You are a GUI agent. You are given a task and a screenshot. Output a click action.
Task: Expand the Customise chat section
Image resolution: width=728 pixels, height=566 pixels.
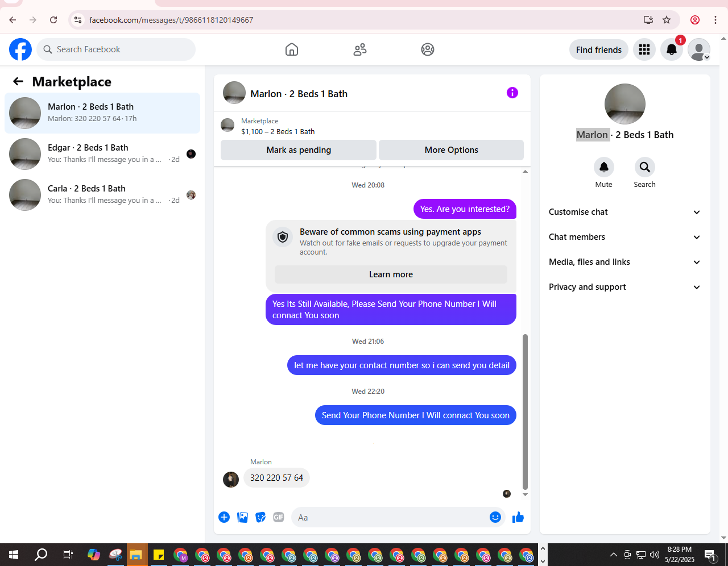coord(625,212)
